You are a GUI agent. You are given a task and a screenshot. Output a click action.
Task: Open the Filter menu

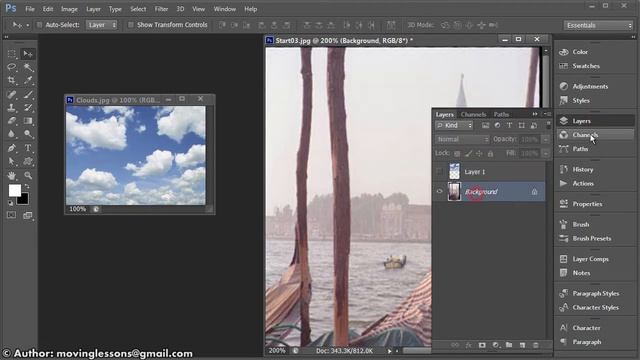tap(161, 9)
